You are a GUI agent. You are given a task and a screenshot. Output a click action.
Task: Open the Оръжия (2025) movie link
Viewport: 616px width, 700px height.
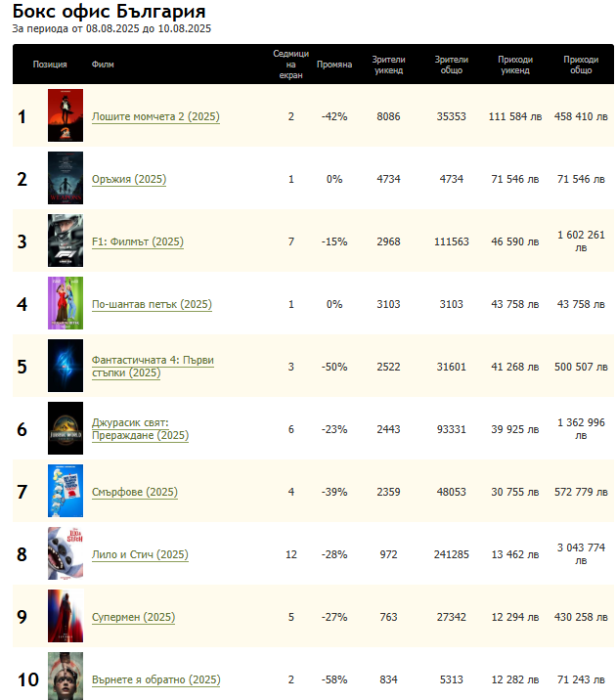tap(129, 180)
